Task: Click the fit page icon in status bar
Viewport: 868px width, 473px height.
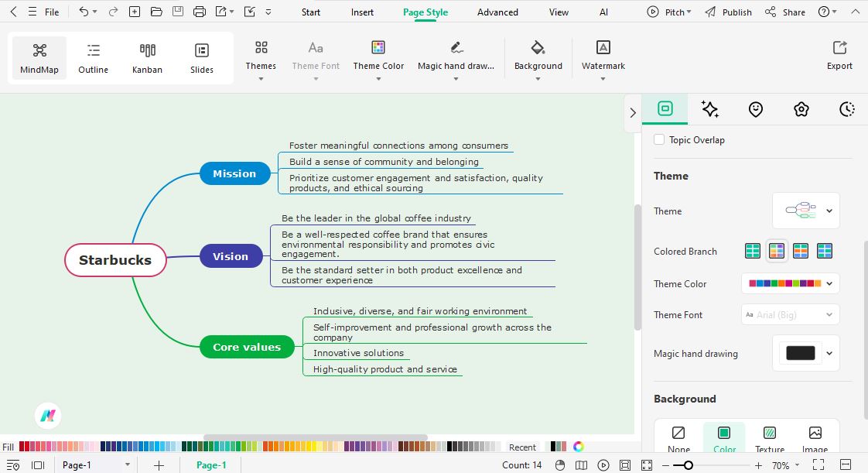Action: (x=625, y=465)
